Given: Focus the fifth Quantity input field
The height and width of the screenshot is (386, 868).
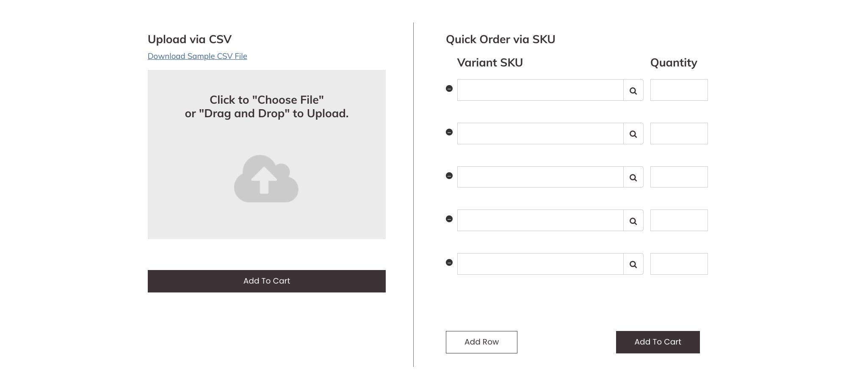Looking at the screenshot, I should click(679, 264).
